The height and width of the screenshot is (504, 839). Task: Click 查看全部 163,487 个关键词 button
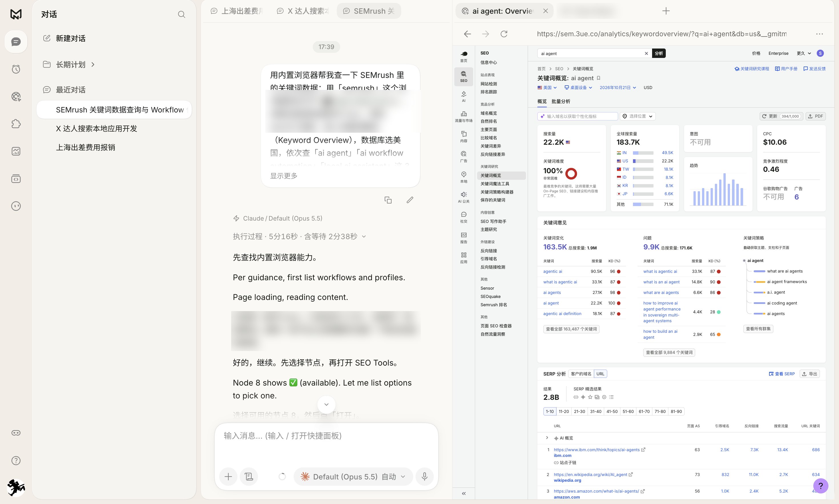pyautogui.click(x=571, y=329)
